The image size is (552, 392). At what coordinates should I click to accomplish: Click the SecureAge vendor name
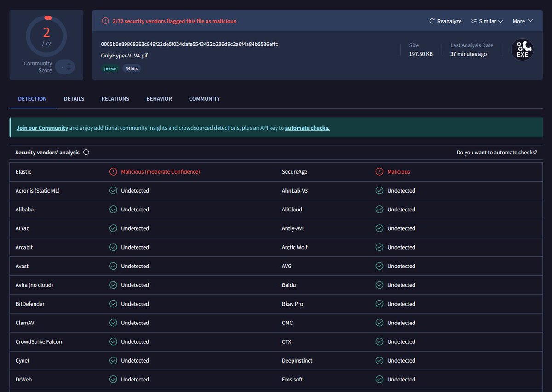click(294, 172)
